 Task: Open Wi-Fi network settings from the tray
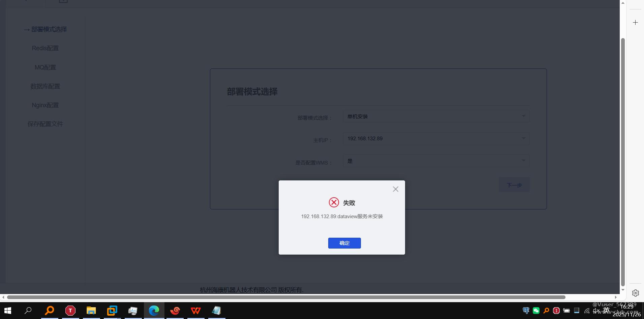coord(587,311)
